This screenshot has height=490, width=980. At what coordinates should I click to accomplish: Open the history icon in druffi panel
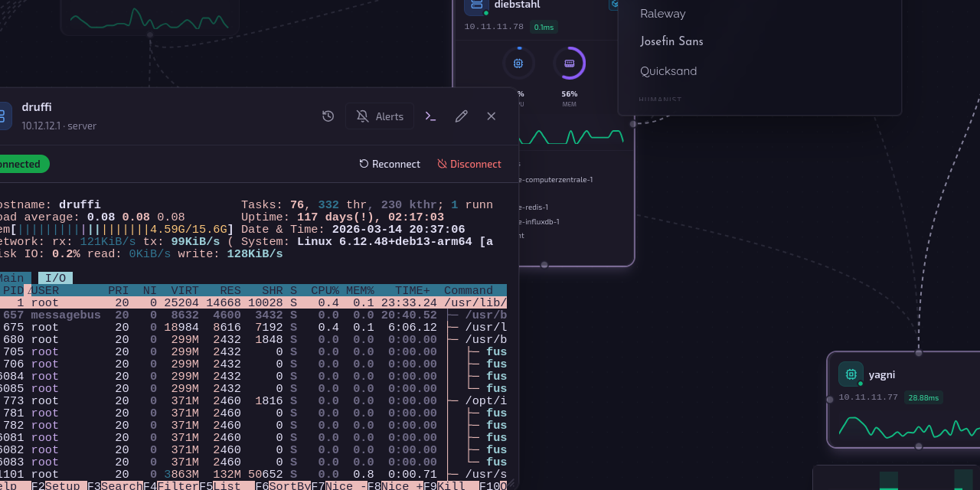[x=328, y=116]
